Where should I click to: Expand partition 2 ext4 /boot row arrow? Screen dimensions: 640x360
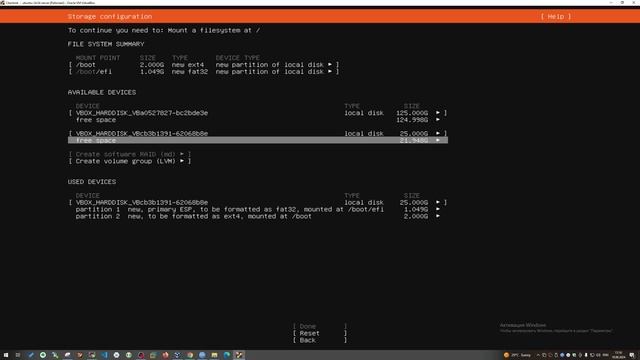(x=438, y=216)
